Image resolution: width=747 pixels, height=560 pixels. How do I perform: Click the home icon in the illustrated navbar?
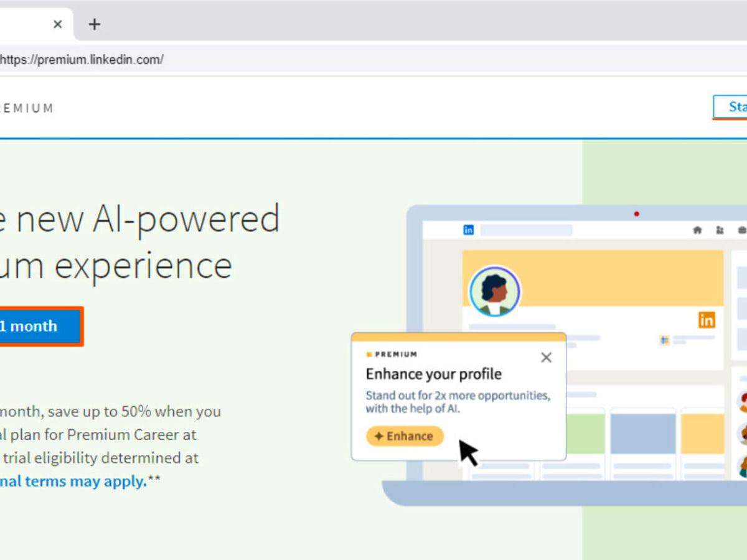click(x=697, y=230)
